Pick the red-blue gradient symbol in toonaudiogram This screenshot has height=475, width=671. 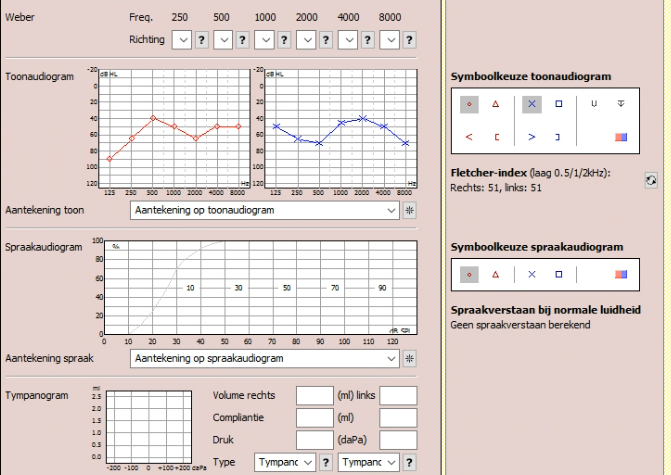pyautogui.click(x=621, y=136)
